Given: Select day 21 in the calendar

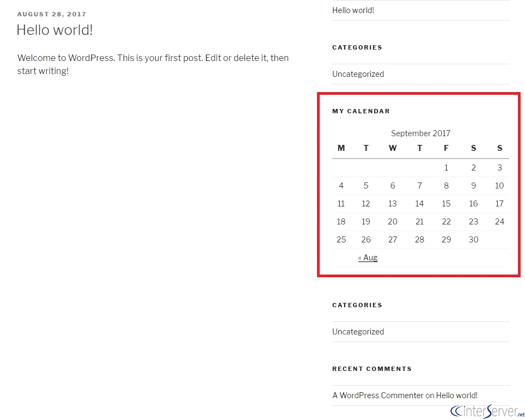Looking at the screenshot, I should [x=419, y=221].
